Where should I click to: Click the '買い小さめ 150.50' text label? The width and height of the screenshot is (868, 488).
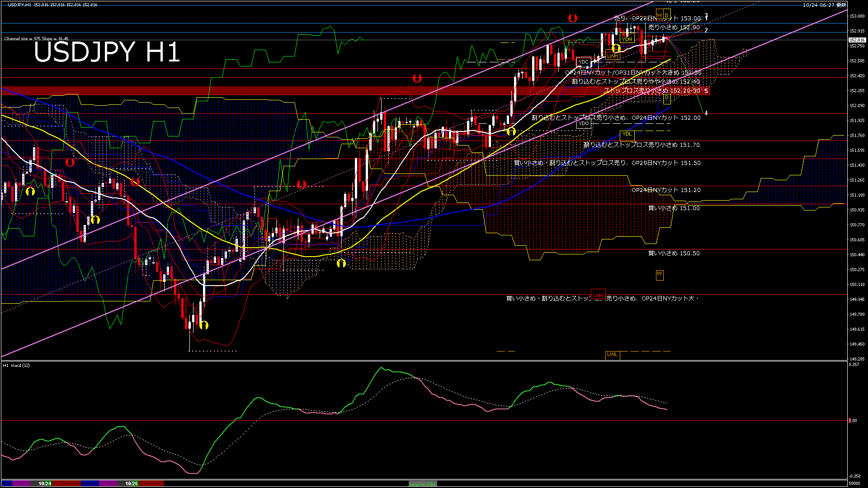pos(674,253)
